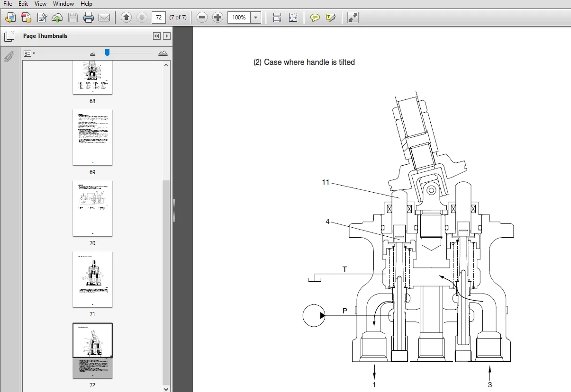Image resolution: width=571 pixels, height=392 pixels.
Task: Click the fit one full page icon
Action: 293,18
